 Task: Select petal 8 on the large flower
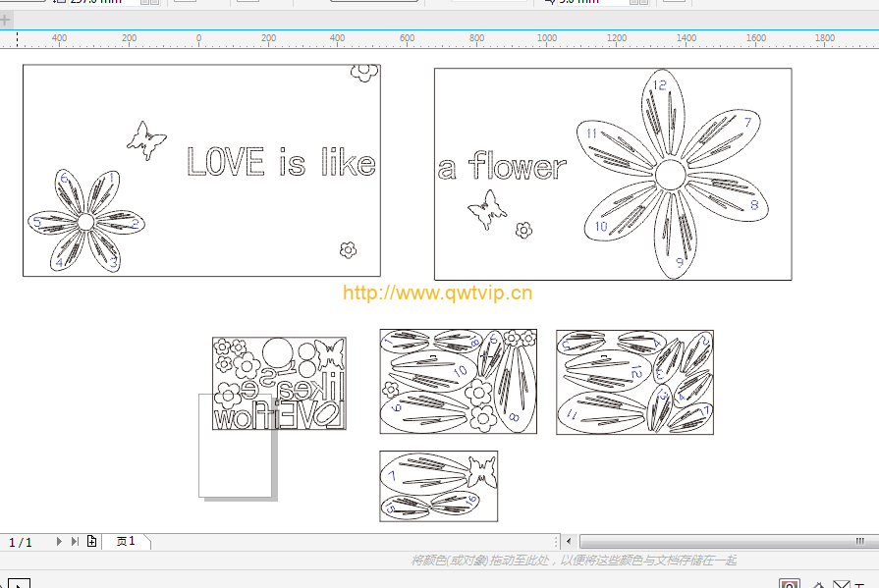click(727, 195)
